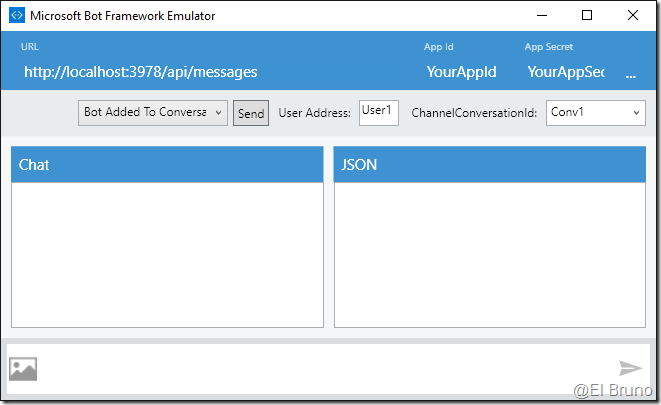Click the send message arrow icon
Viewport: 661px width, 405px height.
click(x=630, y=368)
